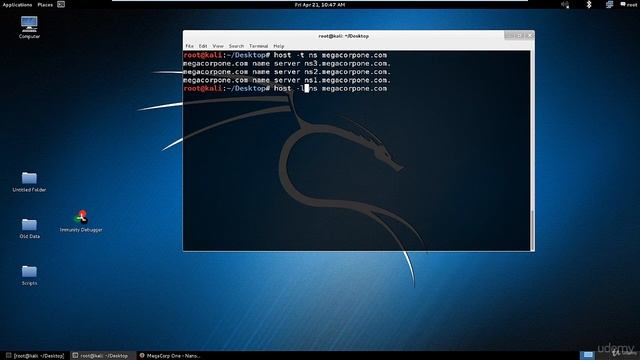This screenshot has width=640, height=360.
Task: Open the terminal File menu
Action: click(x=189, y=46)
